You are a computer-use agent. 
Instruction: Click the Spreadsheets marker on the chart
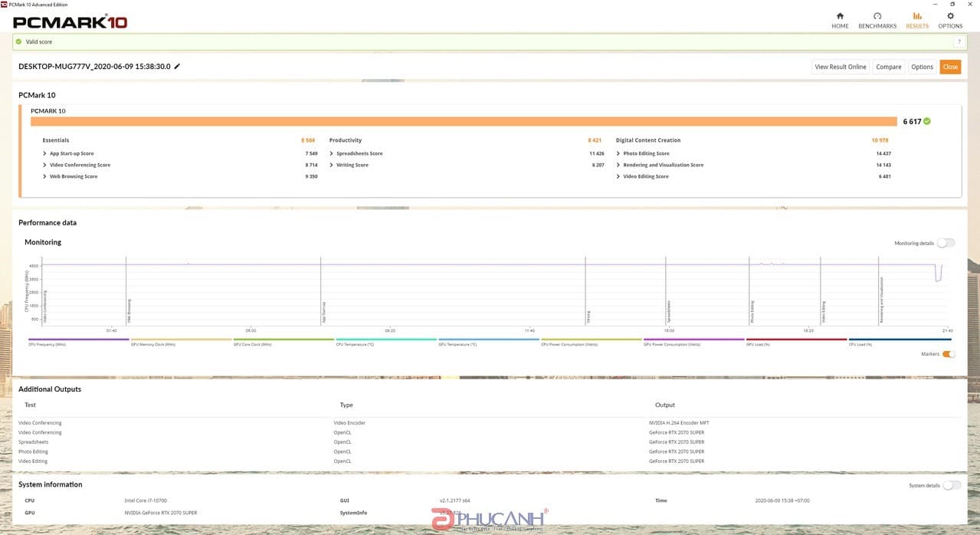668,312
